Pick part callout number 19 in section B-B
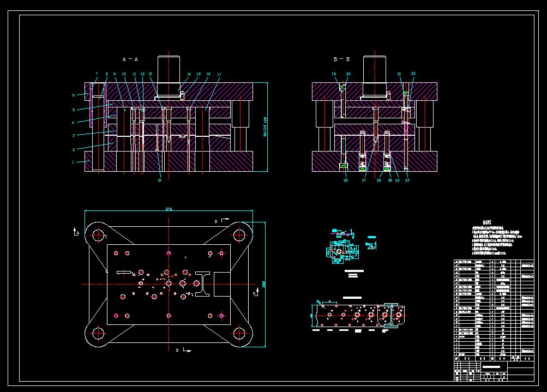Screen dimensions: 547x392 (x=334, y=74)
